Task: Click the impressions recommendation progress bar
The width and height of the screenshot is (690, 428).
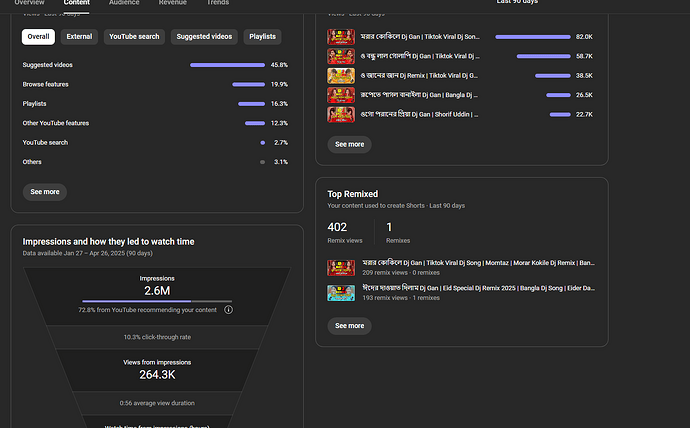Action: 157,301
